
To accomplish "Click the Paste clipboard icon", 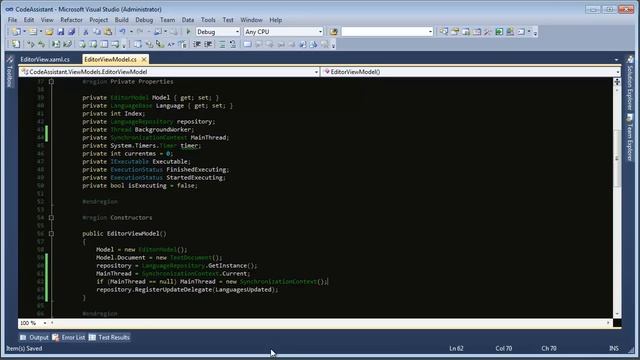I will pyautogui.click(x=108, y=31).
